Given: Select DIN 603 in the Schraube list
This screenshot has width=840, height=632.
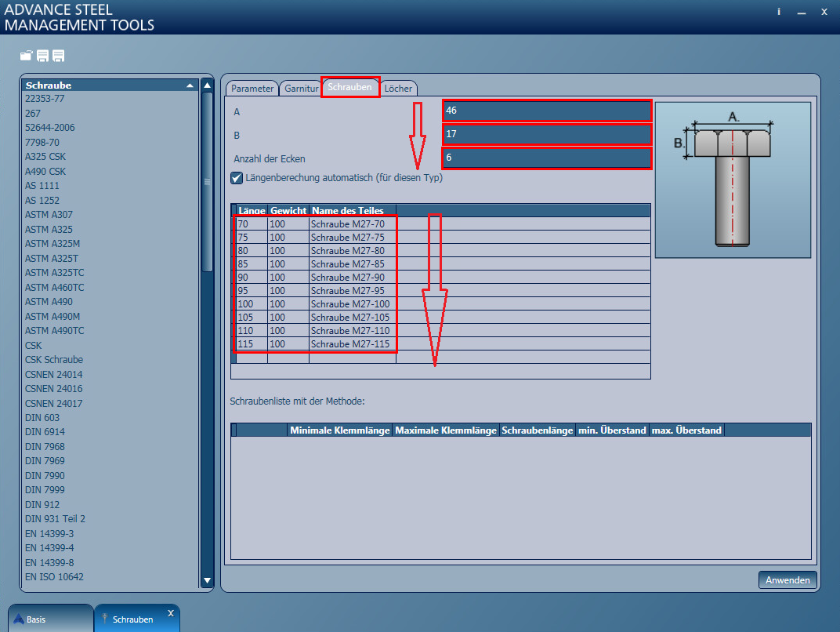Looking at the screenshot, I should pos(42,418).
